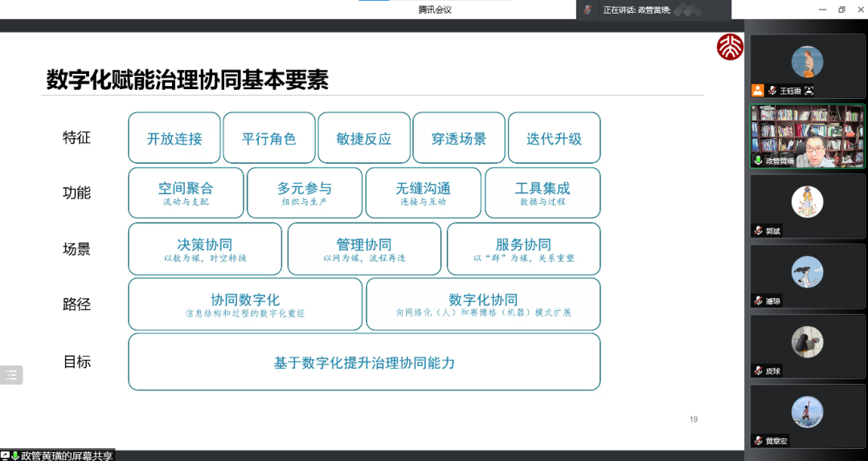Screen dimensions: 868x461
Task: Click 王钰雨's muted microphone icon
Action: coord(772,91)
